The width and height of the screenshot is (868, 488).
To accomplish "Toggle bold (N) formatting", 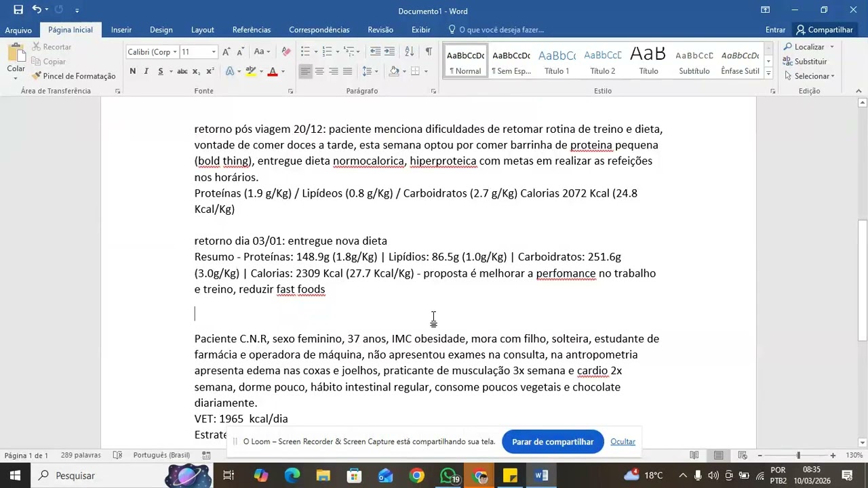I will (132, 71).
